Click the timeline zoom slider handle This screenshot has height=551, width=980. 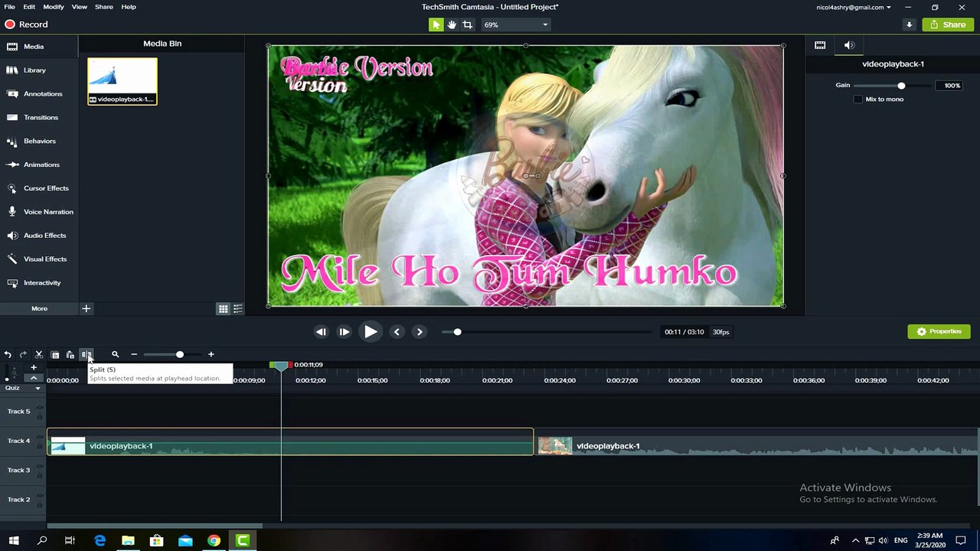179,354
